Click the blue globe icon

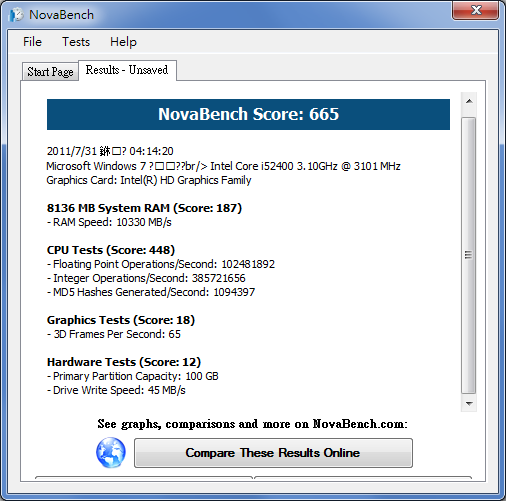coord(111,453)
